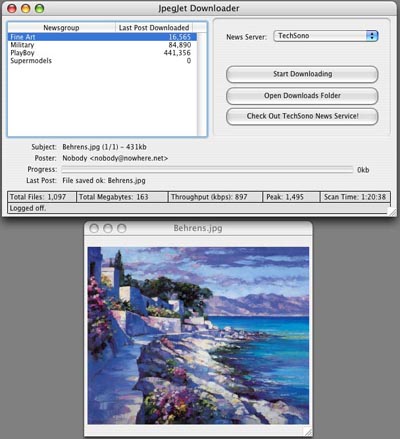Click the TechSono server combo box
The height and width of the screenshot is (439, 400).
coord(325,36)
